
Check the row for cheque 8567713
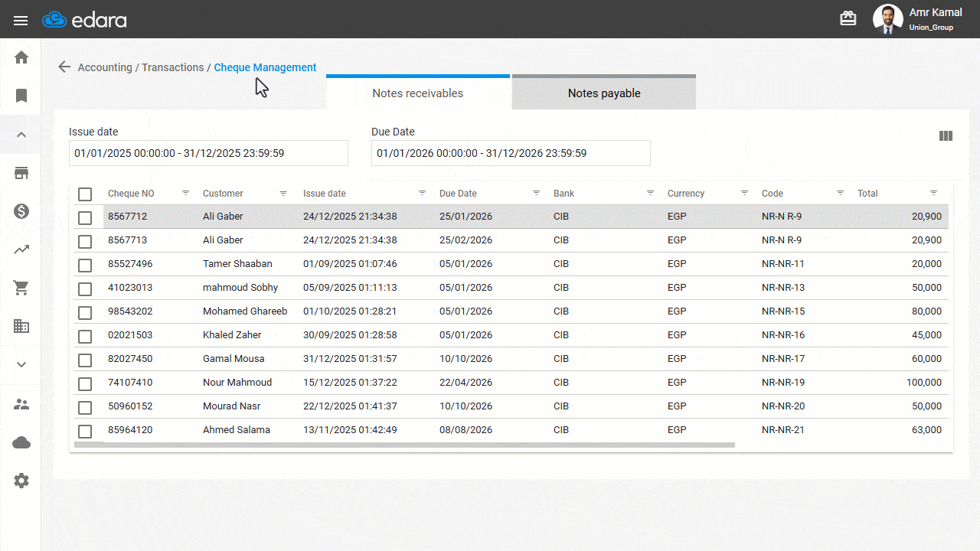coord(85,242)
